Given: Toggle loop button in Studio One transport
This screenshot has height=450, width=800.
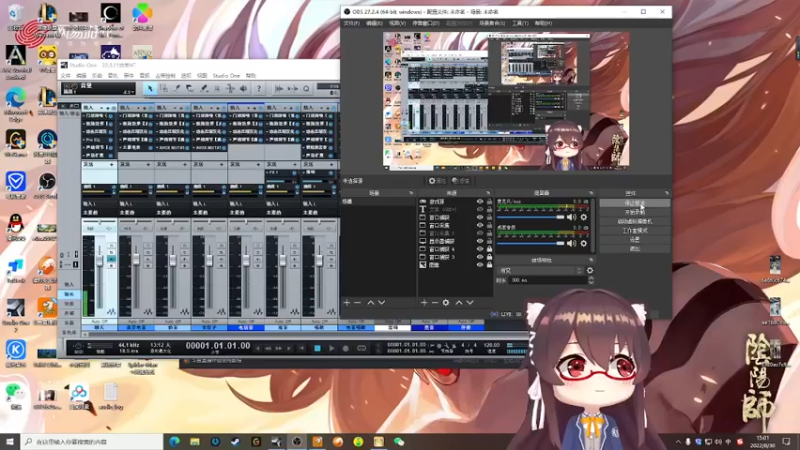Looking at the screenshot, I should 361,348.
